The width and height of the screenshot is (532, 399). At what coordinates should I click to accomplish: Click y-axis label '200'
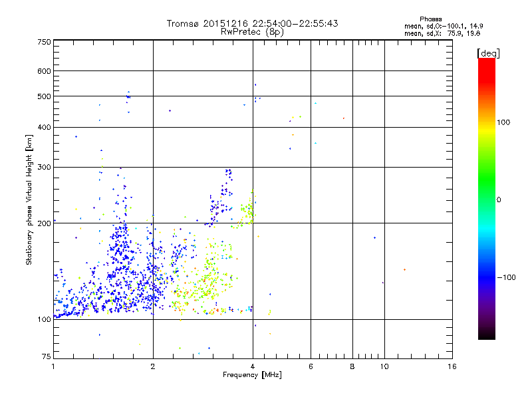[x=44, y=223]
